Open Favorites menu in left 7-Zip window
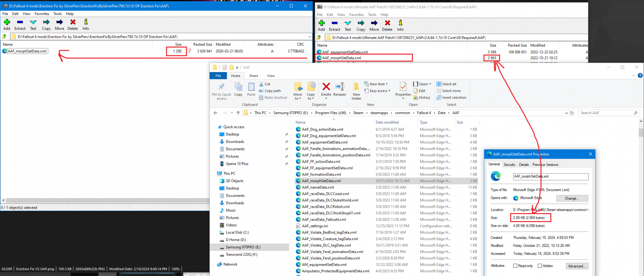The image size is (644, 276). (42, 14)
